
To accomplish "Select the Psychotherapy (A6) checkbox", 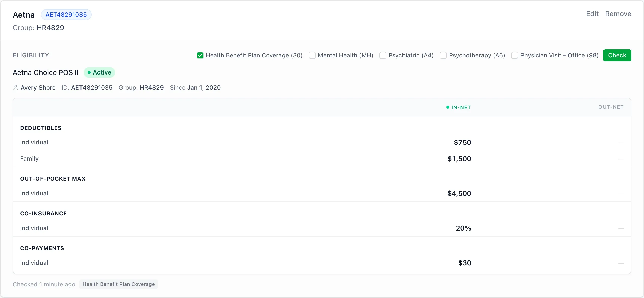I will pos(443,55).
